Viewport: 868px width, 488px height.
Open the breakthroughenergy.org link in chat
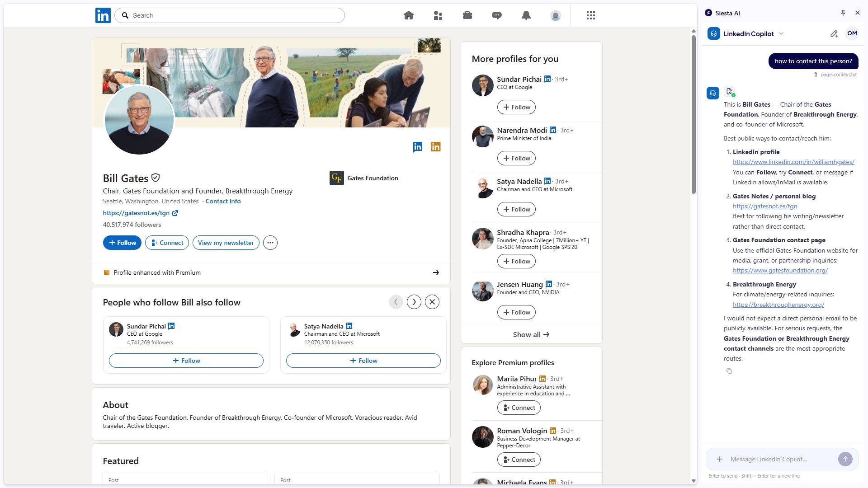[778, 305]
